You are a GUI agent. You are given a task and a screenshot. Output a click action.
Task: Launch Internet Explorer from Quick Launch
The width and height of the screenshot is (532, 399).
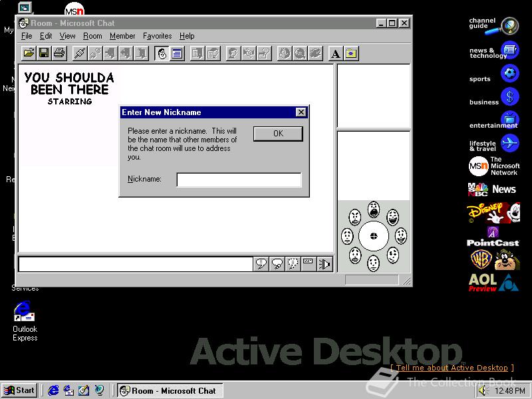(x=53, y=390)
